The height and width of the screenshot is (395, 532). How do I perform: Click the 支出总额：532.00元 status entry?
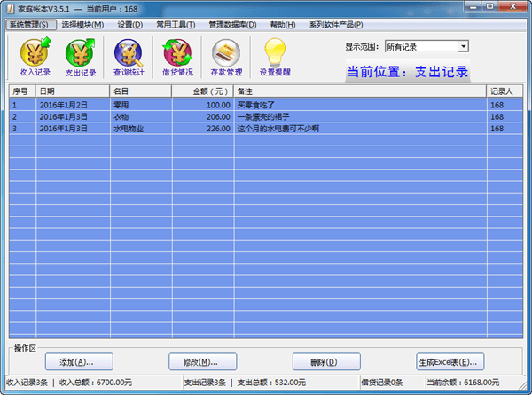pos(271,383)
